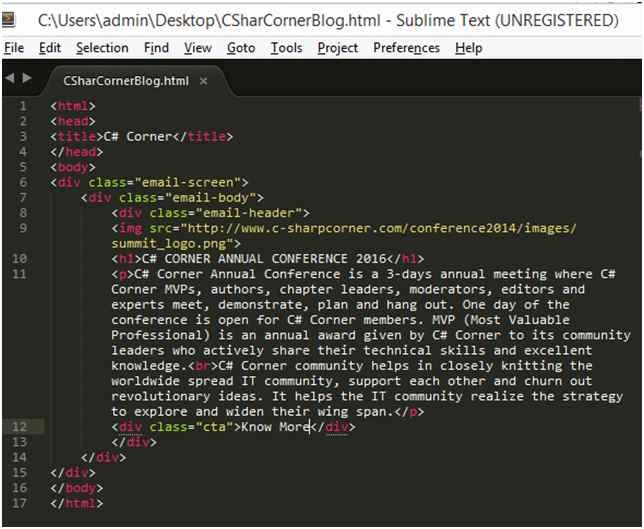Image resolution: width=644 pixels, height=529 pixels.
Task: Click line number 1 in gutter
Action: click(23, 106)
